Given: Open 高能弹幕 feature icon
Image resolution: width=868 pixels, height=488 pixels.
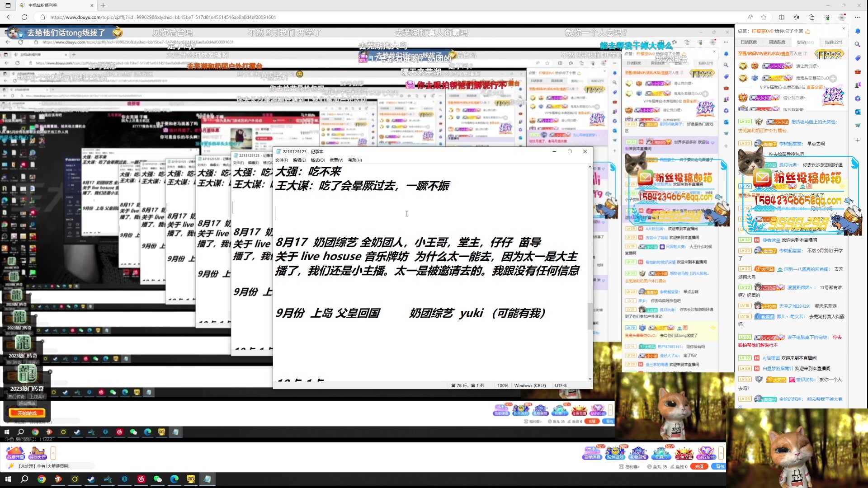Looking at the screenshot, I should 592,452.
